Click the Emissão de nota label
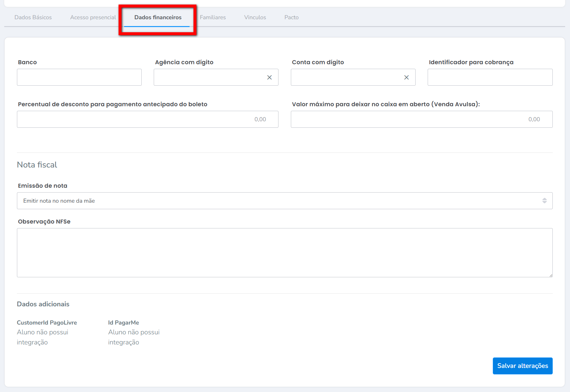This screenshot has height=392, width=570. coord(43,186)
